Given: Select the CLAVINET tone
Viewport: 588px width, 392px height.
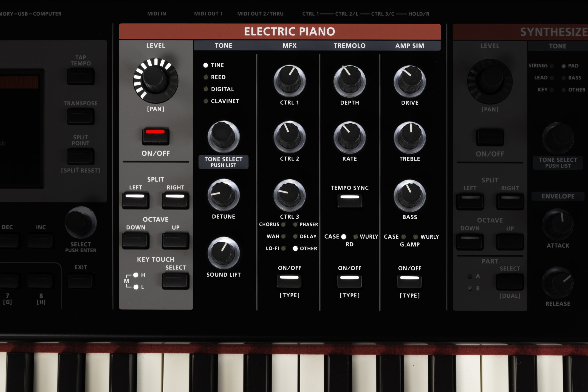Looking at the screenshot, I should click(x=206, y=101).
